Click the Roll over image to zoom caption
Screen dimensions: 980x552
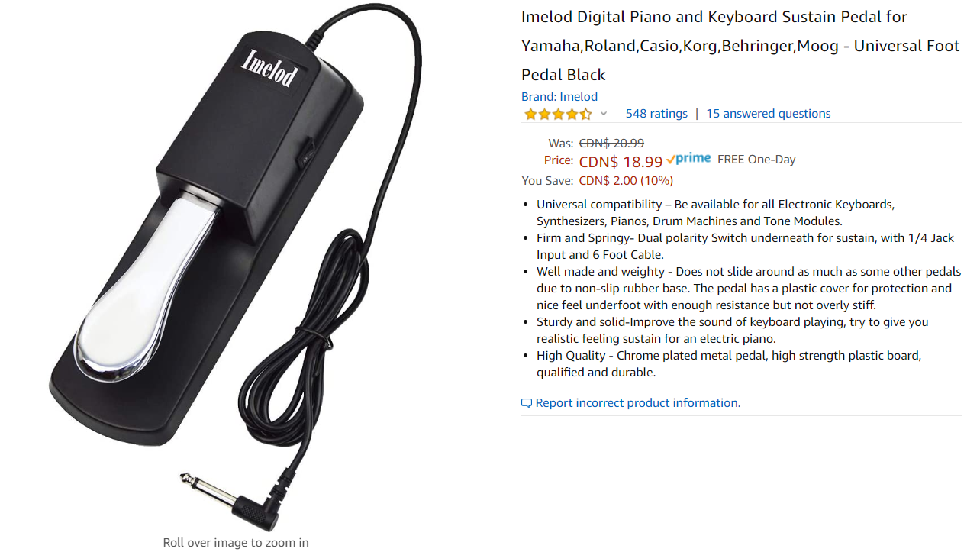tap(236, 543)
